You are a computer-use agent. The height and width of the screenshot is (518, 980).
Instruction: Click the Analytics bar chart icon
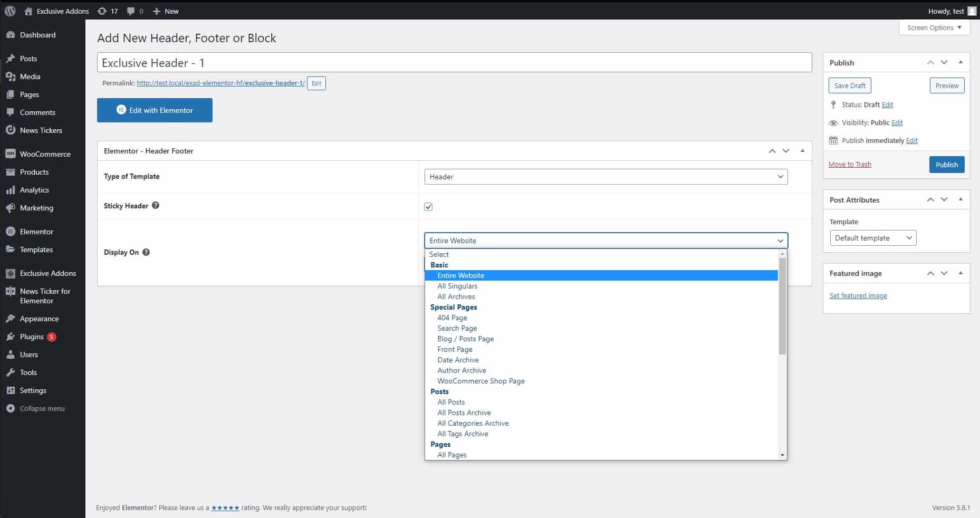point(11,190)
